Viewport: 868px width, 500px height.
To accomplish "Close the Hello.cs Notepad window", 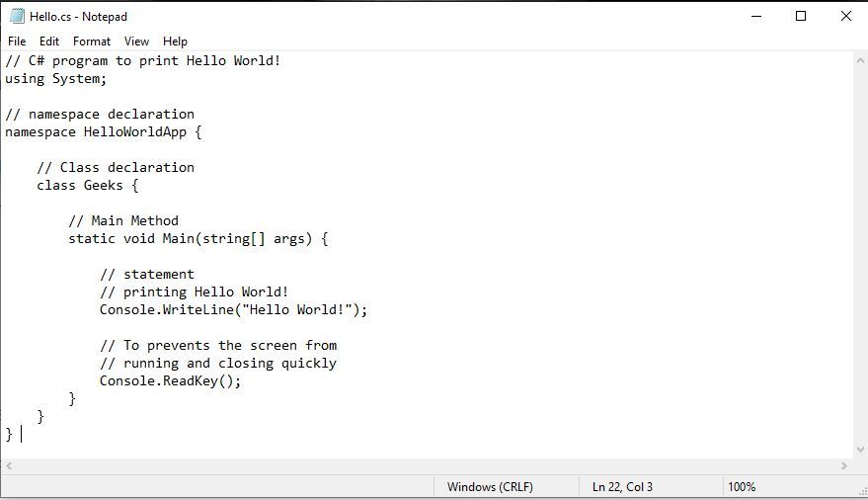I will tap(845, 16).
